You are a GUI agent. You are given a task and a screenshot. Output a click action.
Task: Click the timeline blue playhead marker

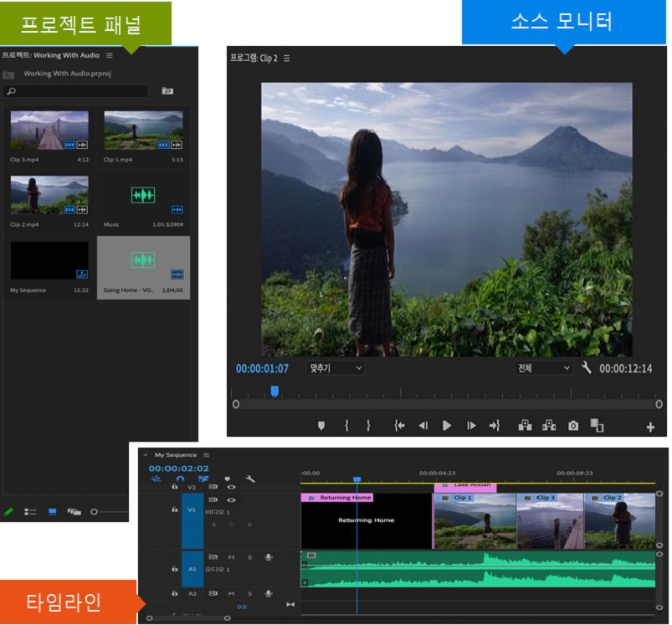(357, 479)
